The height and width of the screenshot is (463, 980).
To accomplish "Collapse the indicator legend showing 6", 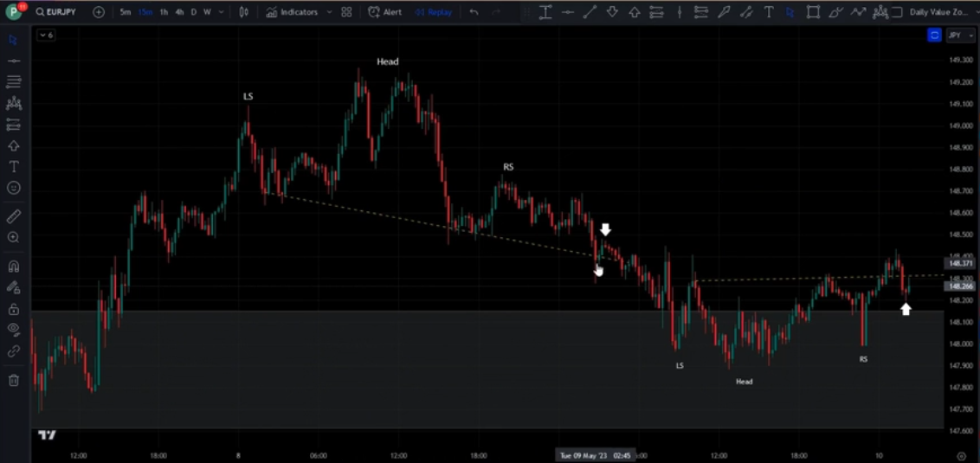I will 46,35.
